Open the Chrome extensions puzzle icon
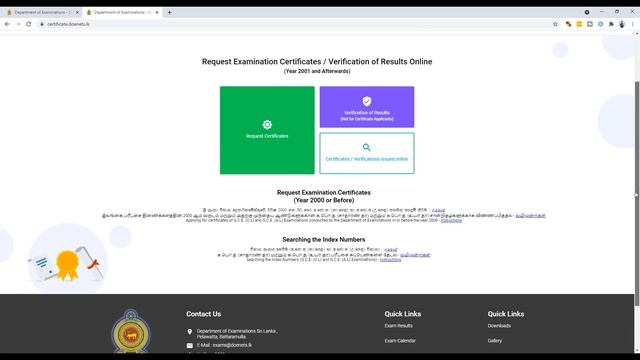 pyautogui.click(x=611, y=24)
